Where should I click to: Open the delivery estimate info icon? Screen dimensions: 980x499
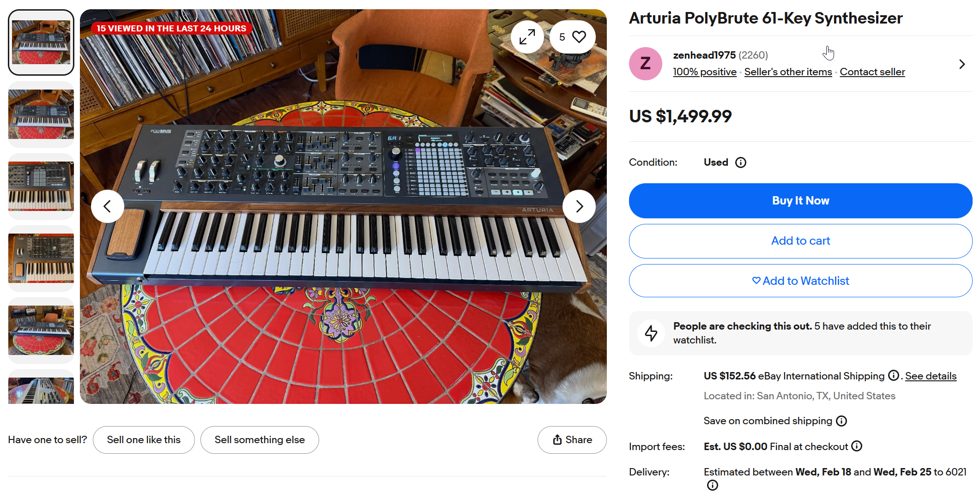(713, 485)
